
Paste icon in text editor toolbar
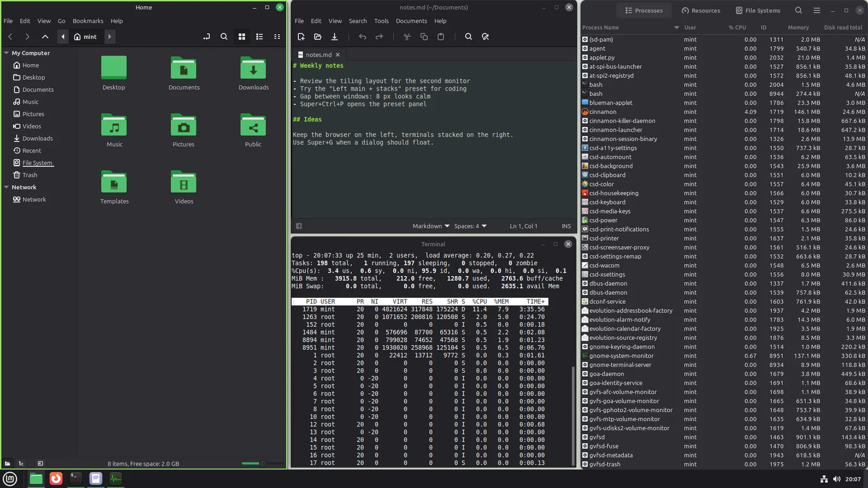441,37
